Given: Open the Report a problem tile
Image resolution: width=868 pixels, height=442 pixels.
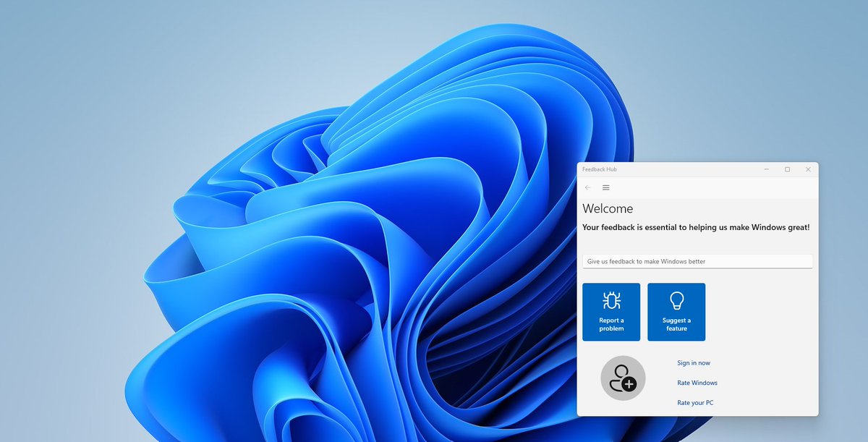Looking at the screenshot, I should [x=611, y=312].
